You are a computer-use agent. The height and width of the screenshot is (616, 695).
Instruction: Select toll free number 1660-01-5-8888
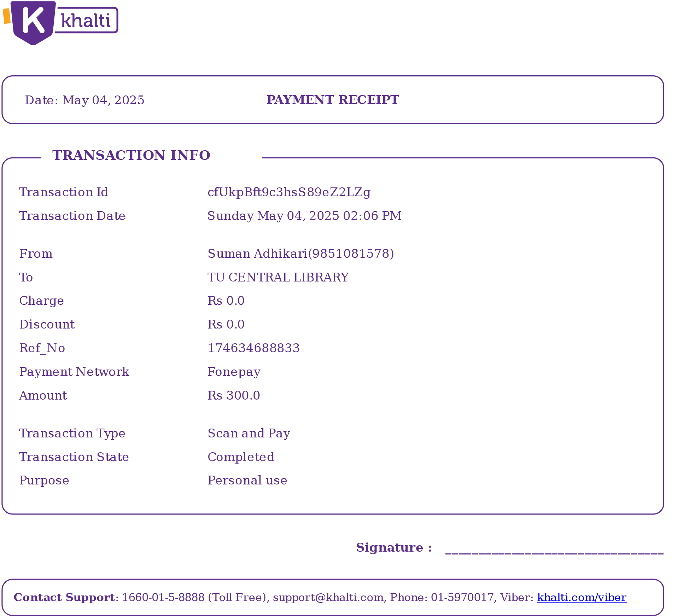tap(163, 597)
